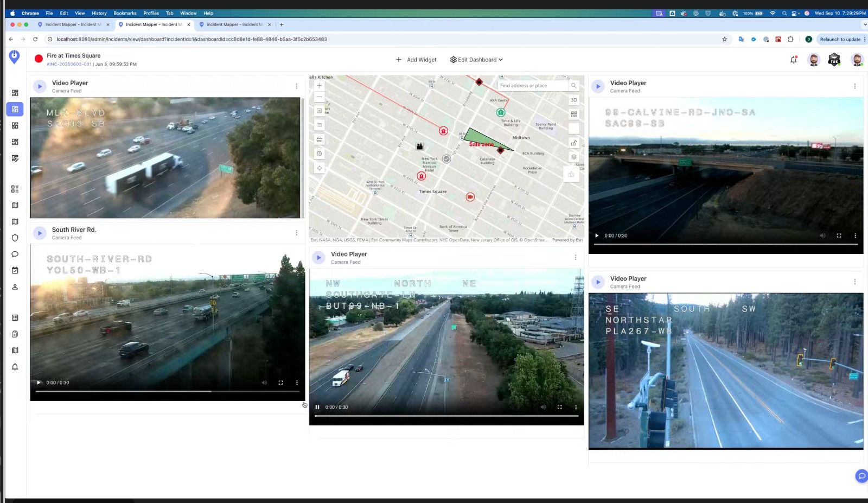
Task: Open options menu of MLK Blvd Video Player widget
Action: pyautogui.click(x=296, y=86)
